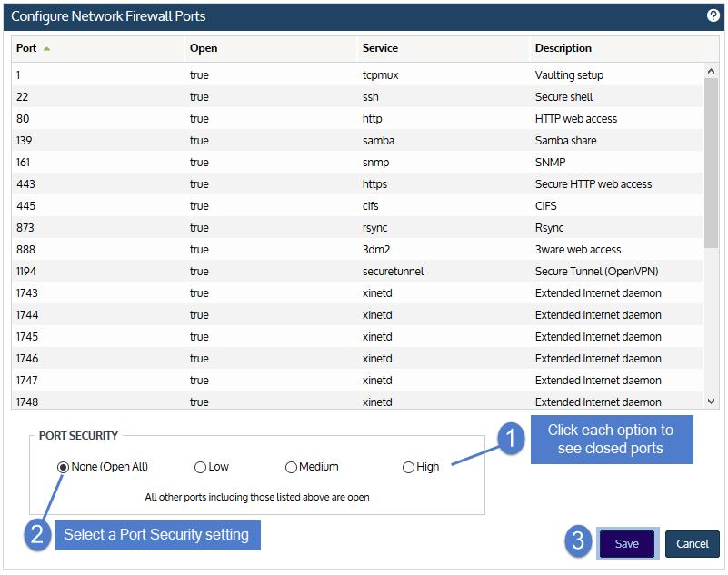The width and height of the screenshot is (728, 575).
Task: Select the port 1194 securetunnel row
Action: [357, 271]
